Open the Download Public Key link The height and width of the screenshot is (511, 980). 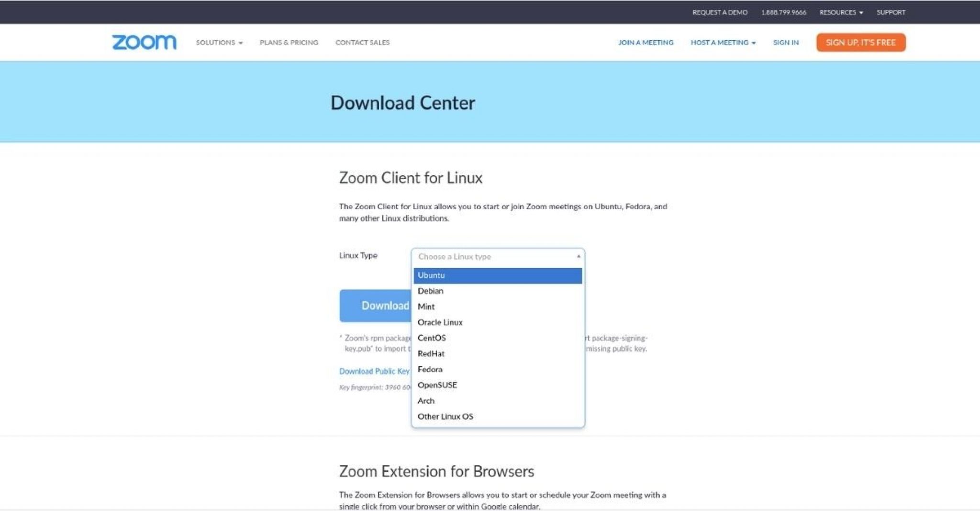click(374, 371)
